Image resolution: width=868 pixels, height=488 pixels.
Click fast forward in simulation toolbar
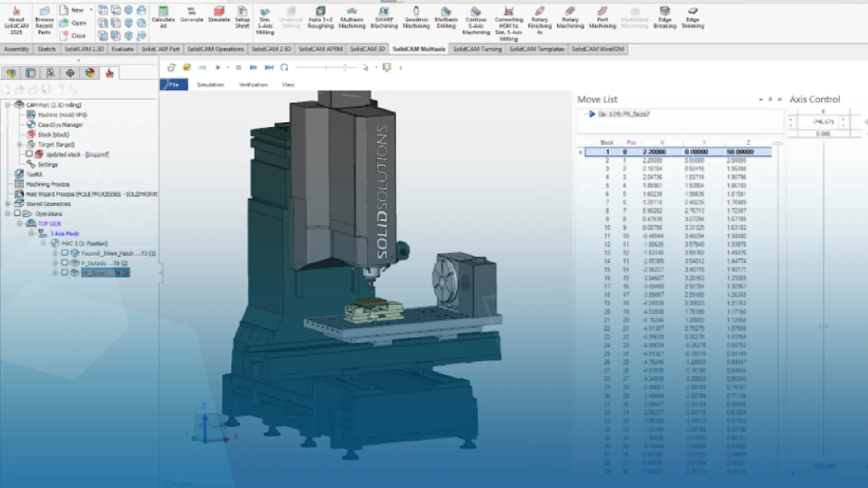pyautogui.click(x=253, y=68)
